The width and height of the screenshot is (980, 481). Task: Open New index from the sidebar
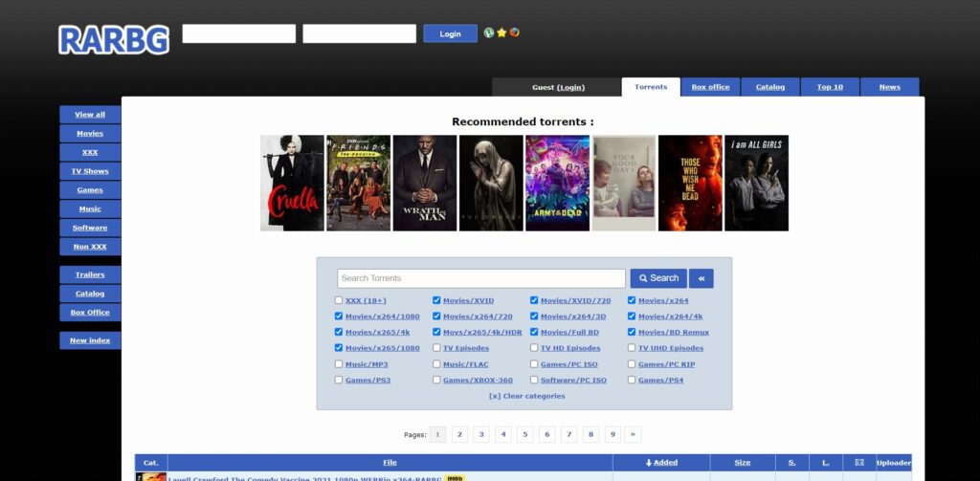pyautogui.click(x=90, y=340)
